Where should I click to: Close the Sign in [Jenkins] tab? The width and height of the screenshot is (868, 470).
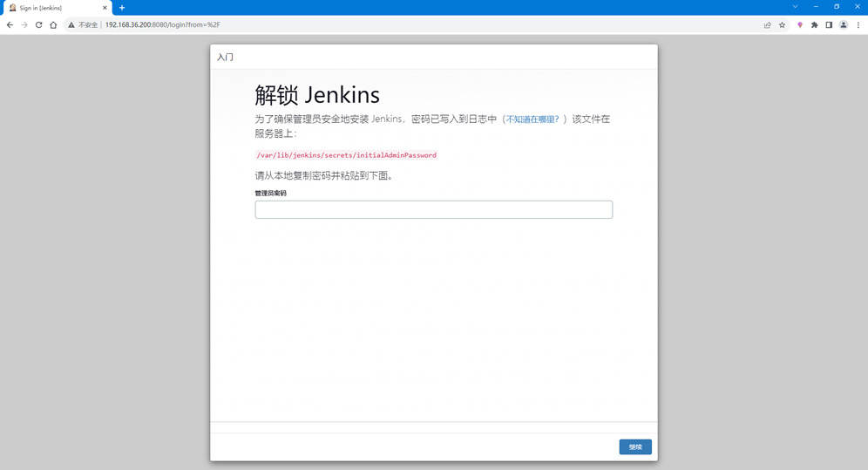105,8
